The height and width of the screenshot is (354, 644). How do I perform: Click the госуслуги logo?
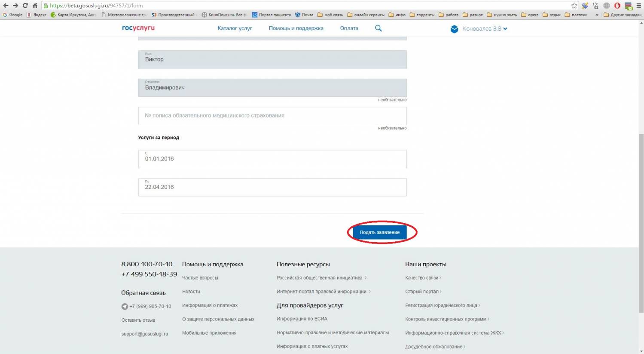click(x=138, y=28)
